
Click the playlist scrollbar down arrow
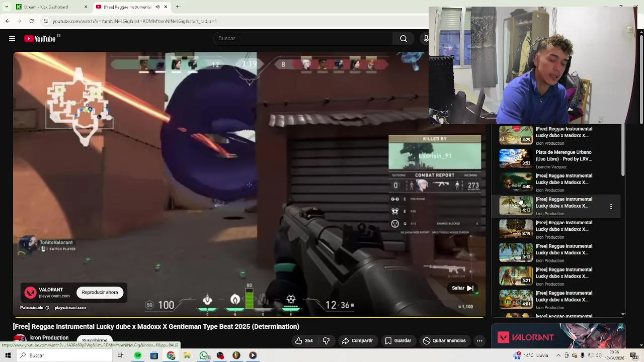point(623,314)
